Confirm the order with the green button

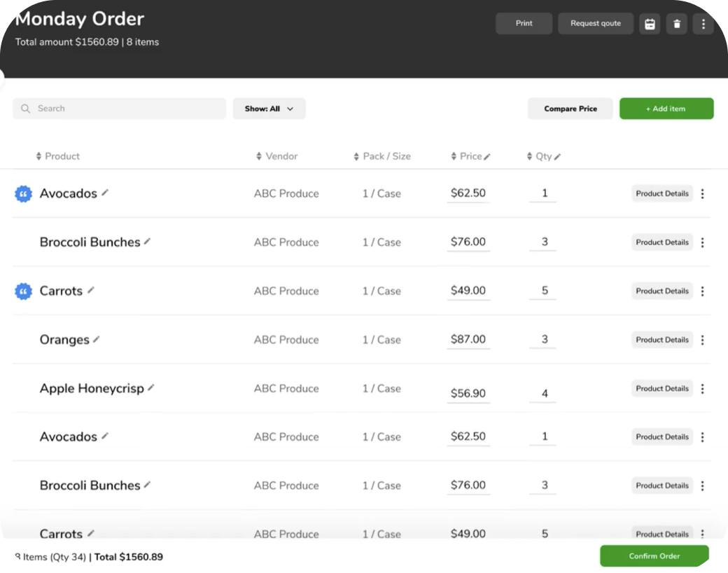pyautogui.click(x=654, y=556)
